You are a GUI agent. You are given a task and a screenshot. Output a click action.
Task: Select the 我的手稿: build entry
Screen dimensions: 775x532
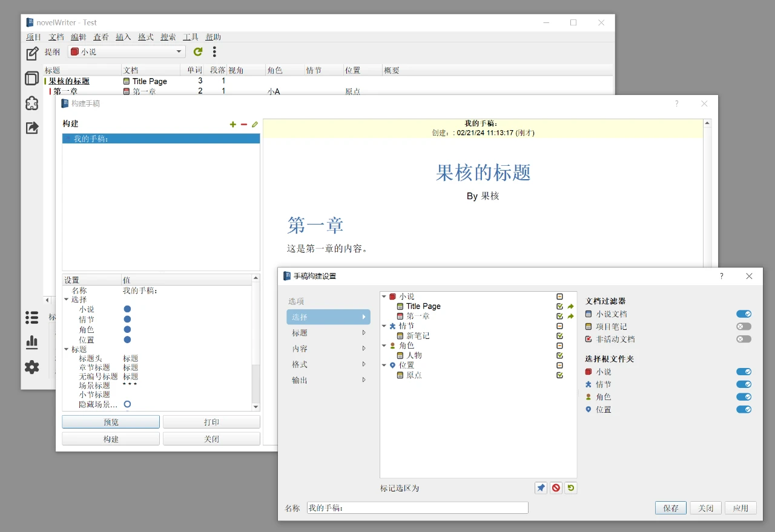pos(161,139)
